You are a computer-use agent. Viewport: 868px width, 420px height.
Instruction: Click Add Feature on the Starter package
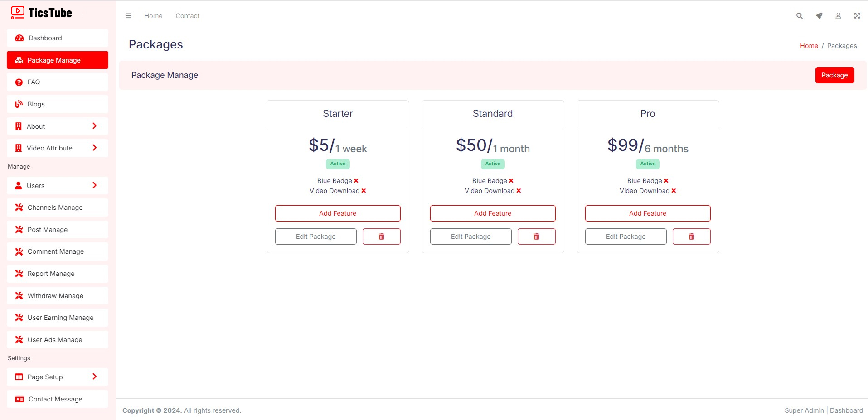(x=338, y=213)
